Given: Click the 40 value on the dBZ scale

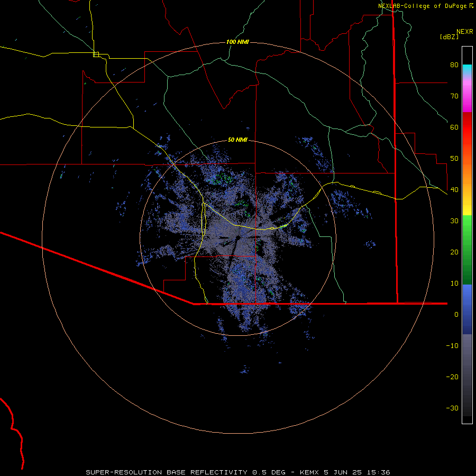Looking at the screenshot, I should click(x=454, y=190).
